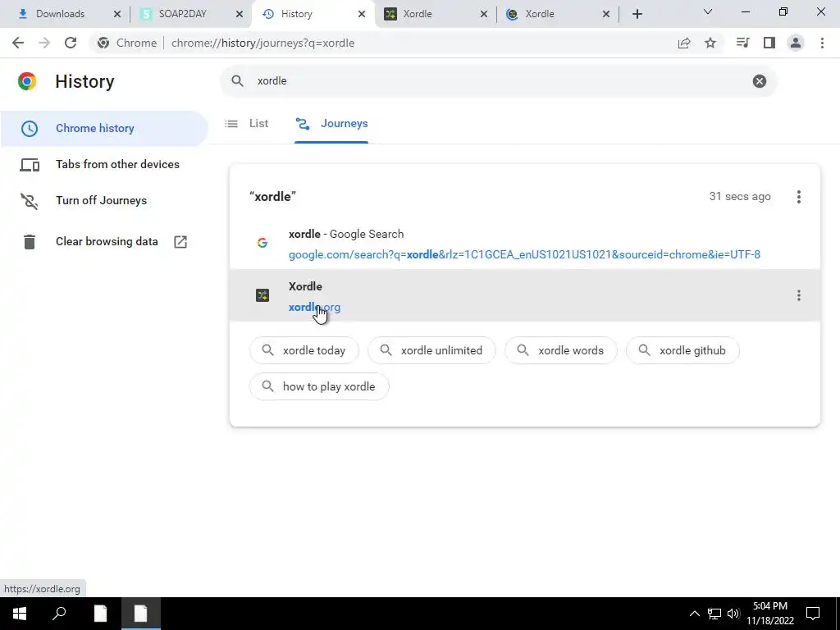Viewport: 840px width, 630px height.
Task: Search related term xordle words
Action: [561, 350]
